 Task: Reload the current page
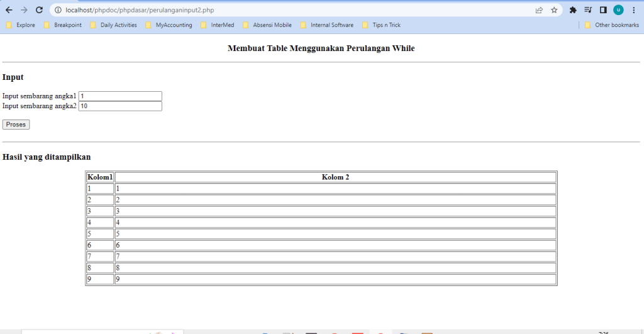39,10
